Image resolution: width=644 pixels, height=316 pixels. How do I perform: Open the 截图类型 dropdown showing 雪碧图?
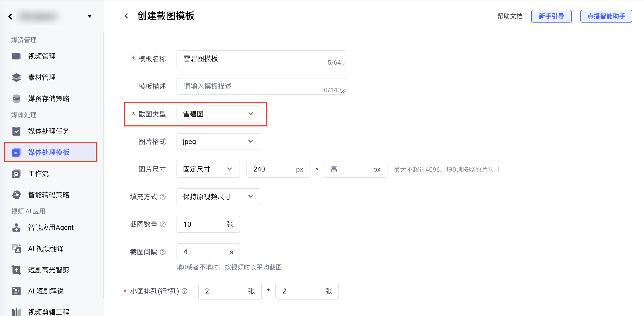[219, 114]
